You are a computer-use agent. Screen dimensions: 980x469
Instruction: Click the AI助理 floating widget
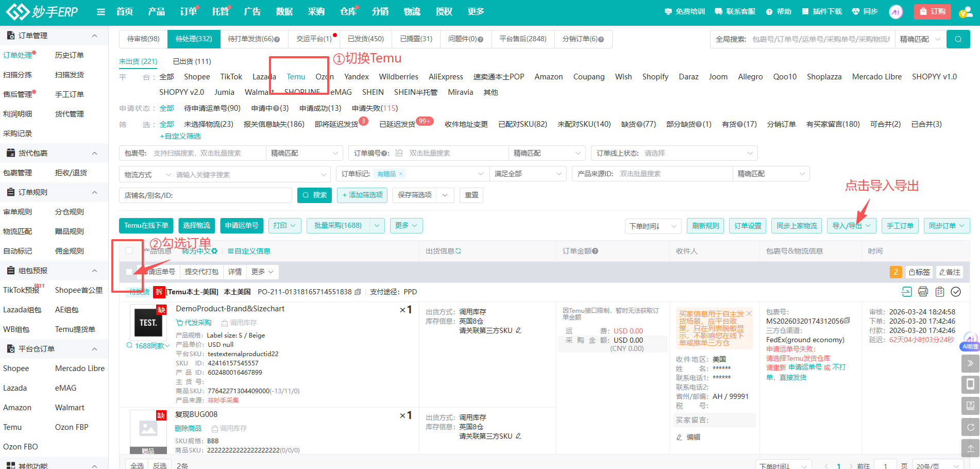(x=971, y=342)
